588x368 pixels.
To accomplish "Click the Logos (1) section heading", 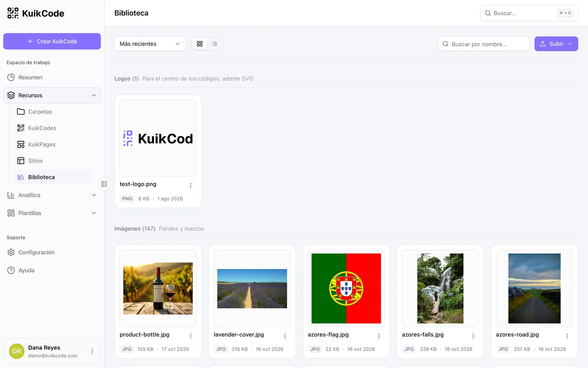I will tap(126, 78).
